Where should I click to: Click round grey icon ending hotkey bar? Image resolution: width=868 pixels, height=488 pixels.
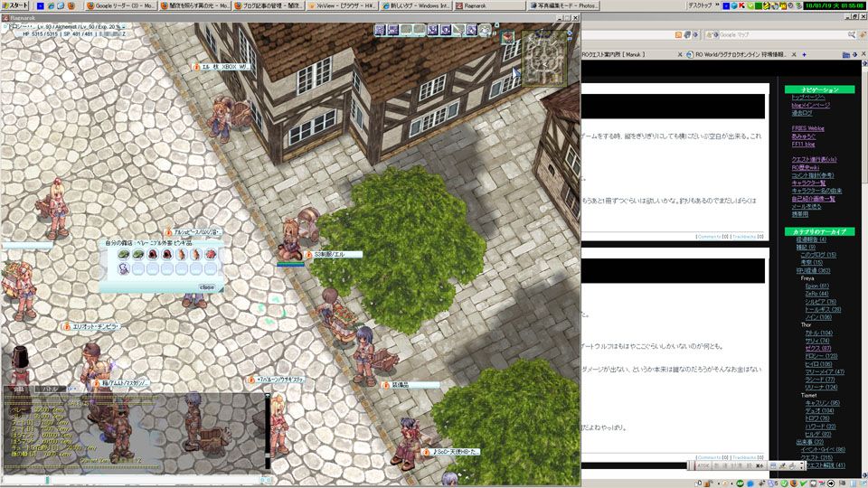[x=485, y=30]
